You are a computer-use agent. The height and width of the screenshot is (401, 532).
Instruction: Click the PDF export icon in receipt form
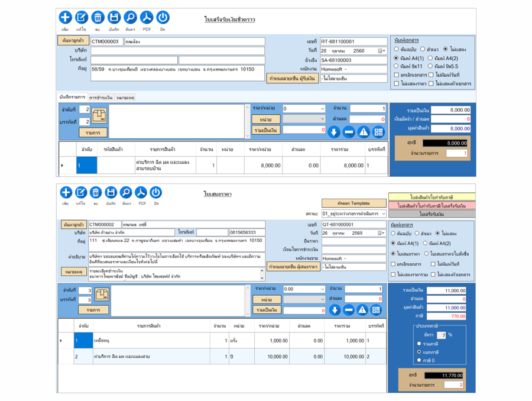147,18
